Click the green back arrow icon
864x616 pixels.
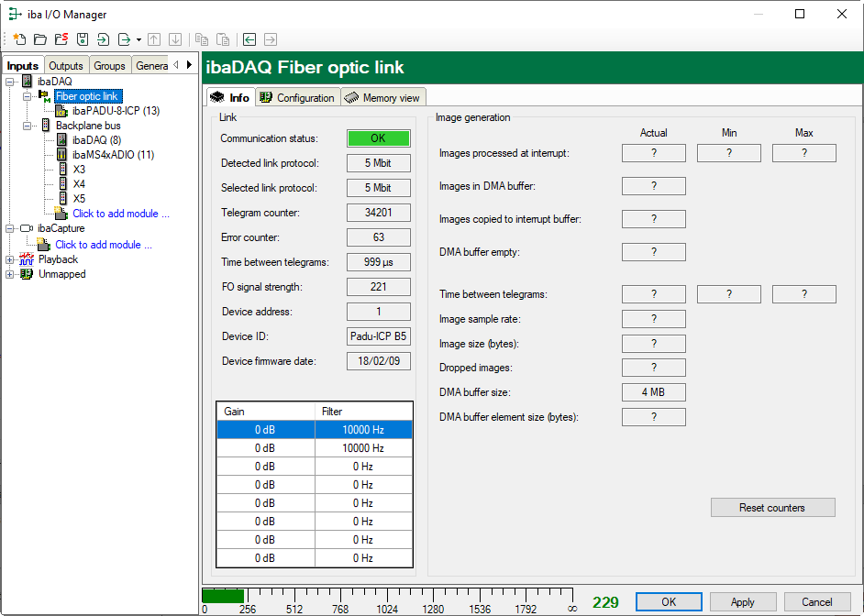tap(249, 39)
